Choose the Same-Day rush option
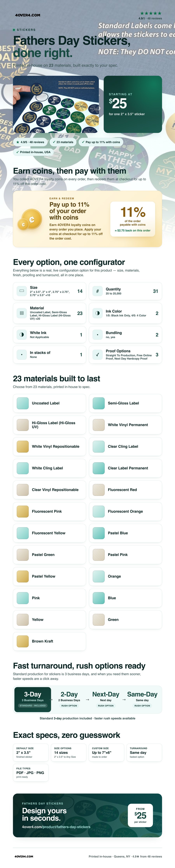Screen dimensions: 175x868 (142, 700)
